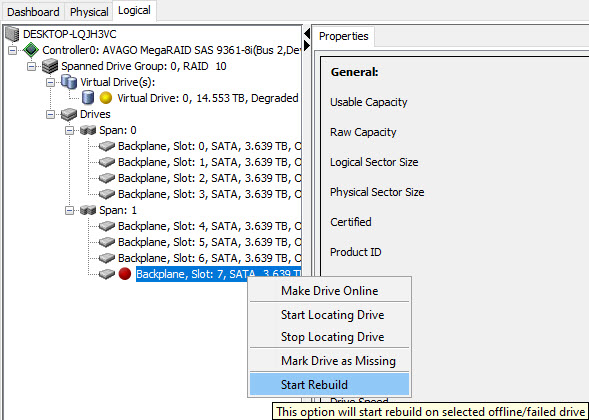Select the Span: 0 drives icon

click(x=88, y=130)
